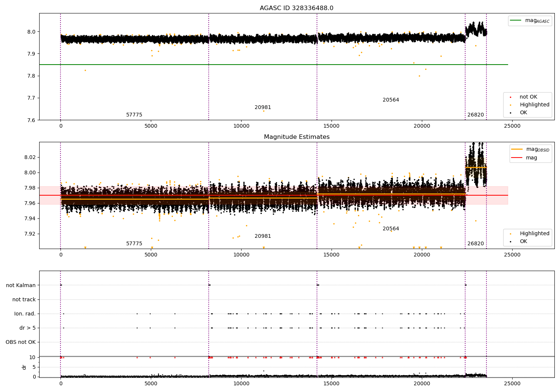Image resolution: width=560 pixels, height=392 pixels.
Task: Click obsid label 20981 in Magnitude Estimates plot
Action: pos(263,236)
